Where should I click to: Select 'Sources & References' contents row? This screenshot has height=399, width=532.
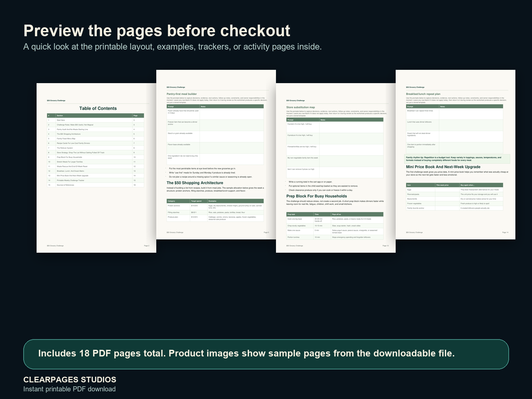tap(95, 185)
